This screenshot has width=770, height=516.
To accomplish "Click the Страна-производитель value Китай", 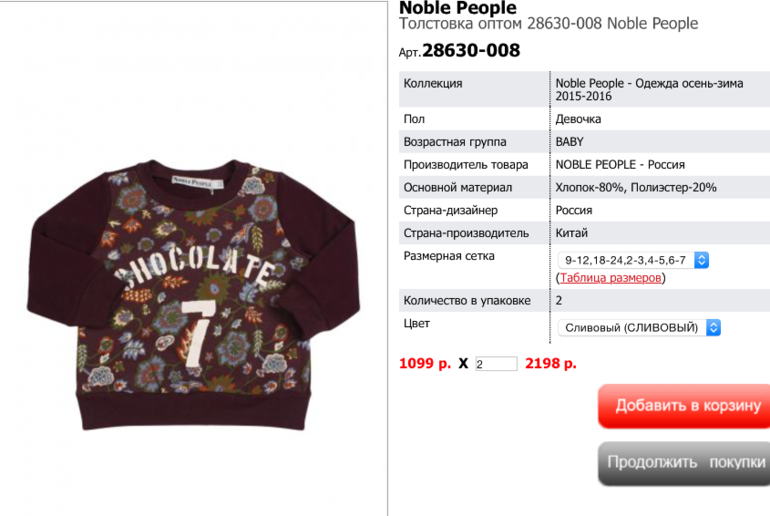I will 572,233.
